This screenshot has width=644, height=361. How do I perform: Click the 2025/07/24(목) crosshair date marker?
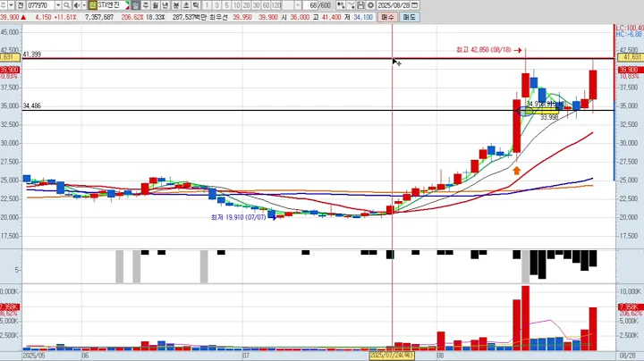(x=392, y=356)
